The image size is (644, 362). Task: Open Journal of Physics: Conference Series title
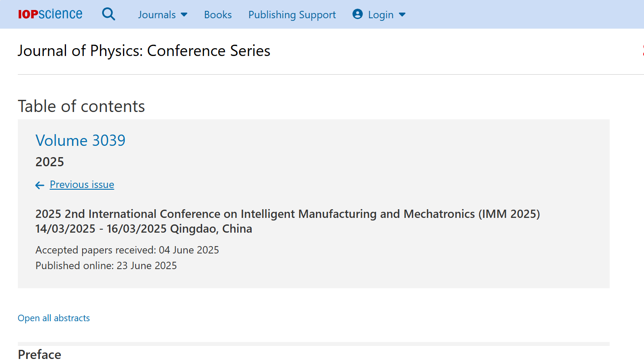pyautogui.click(x=144, y=51)
